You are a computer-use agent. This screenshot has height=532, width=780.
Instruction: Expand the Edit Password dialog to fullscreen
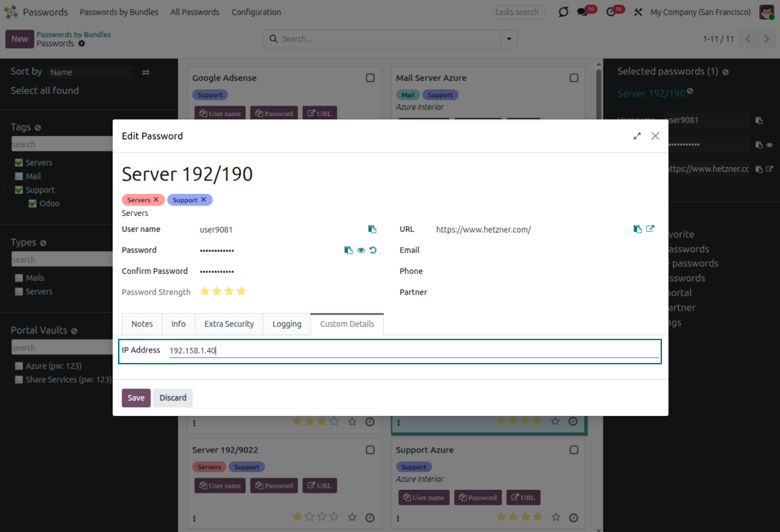(x=636, y=136)
